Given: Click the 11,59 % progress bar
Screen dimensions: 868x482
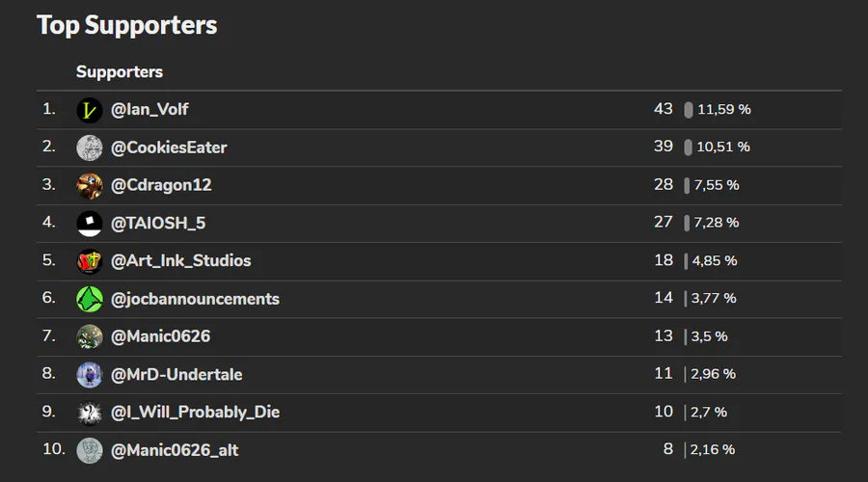Looking at the screenshot, I should pyautogui.click(x=688, y=110).
